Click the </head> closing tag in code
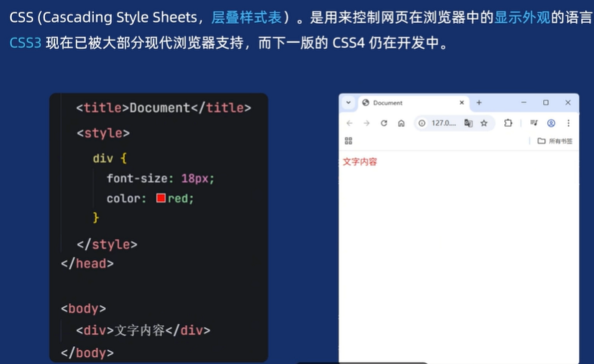The width and height of the screenshot is (594, 364). coord(87,264)
